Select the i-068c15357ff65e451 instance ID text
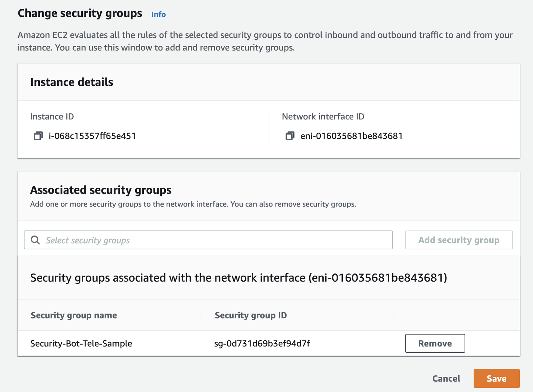533x392 pixels. click(x=92, y=136)
